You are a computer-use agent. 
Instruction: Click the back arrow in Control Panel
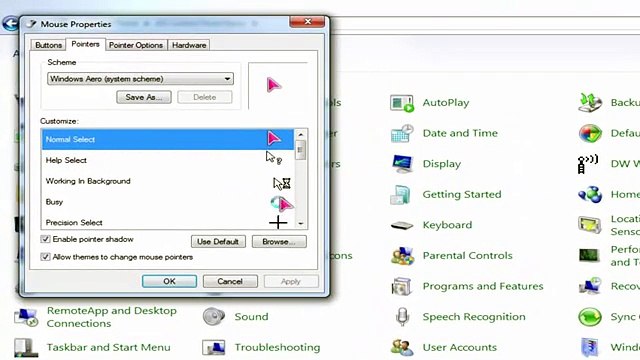pyautogui.click(x=10, y=23)
